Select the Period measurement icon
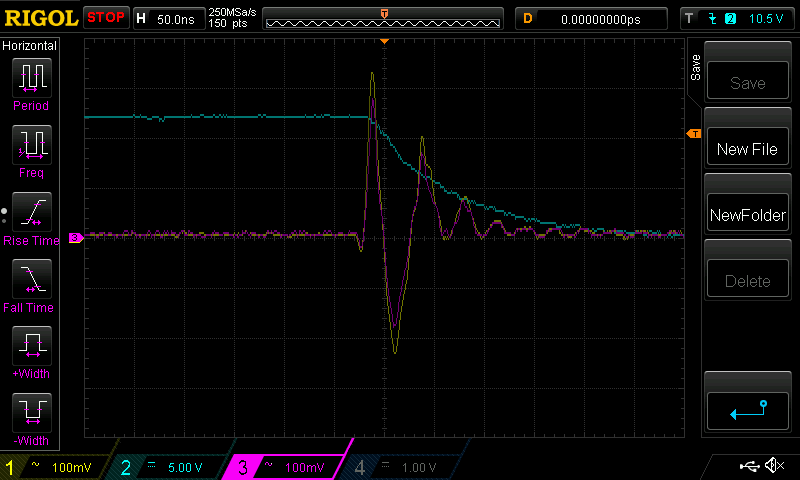The height and width of the screenshot is (480, 800). coord(32,78)
